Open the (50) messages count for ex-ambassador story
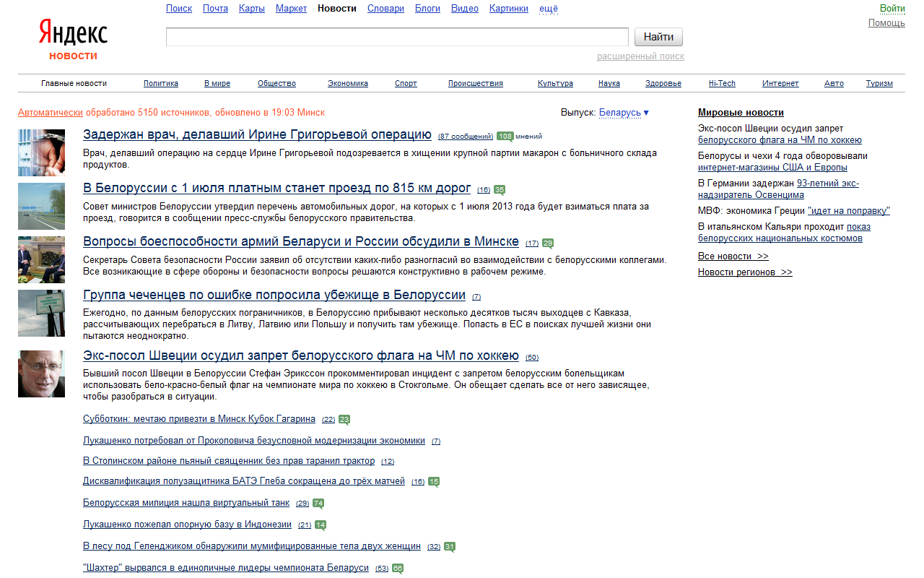 click(x=532, y=358)
